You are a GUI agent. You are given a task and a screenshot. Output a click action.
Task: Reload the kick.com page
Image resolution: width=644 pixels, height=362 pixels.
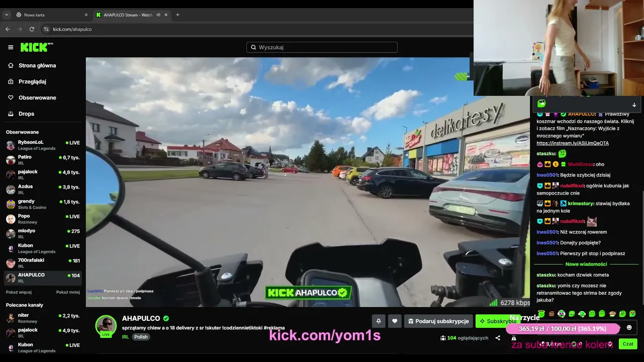pos(32,29)
